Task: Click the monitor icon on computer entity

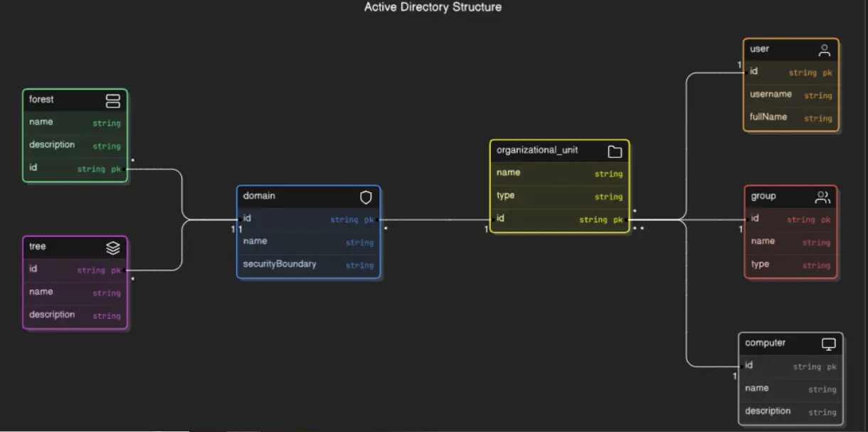Action: [829, 344]
